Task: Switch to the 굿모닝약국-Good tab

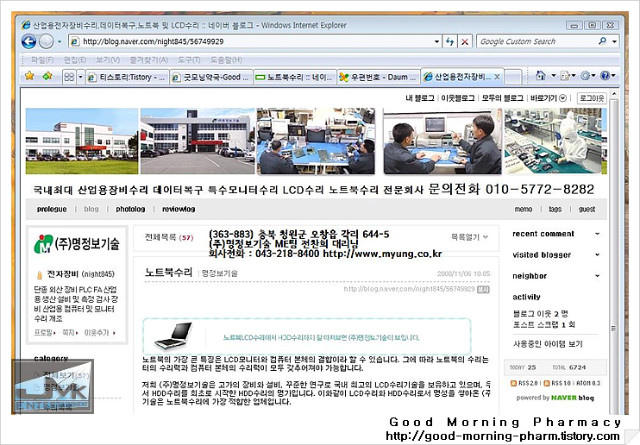Action: [211, 77]
